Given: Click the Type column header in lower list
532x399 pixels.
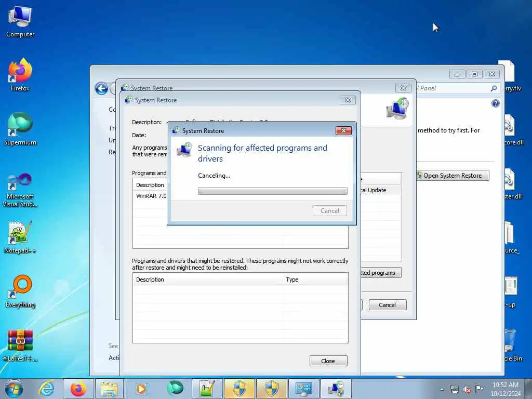Looking at the screenshot, I should (315, 280).
